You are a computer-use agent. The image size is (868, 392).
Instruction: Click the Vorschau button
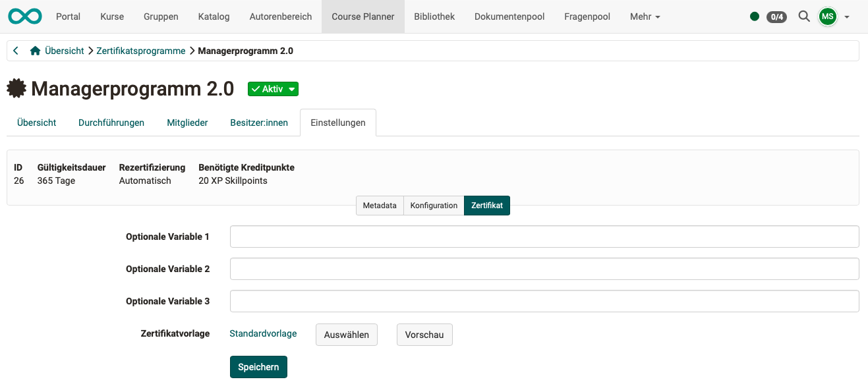(424, 334)
